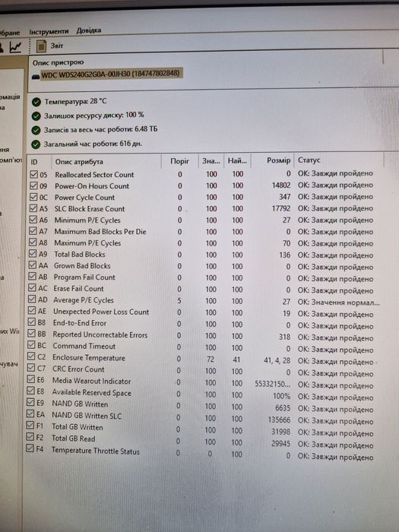The width and height of the screenshot is (399, 532).
Task: Click the Температура: 28 °C status line
Action: coord(75,101)
